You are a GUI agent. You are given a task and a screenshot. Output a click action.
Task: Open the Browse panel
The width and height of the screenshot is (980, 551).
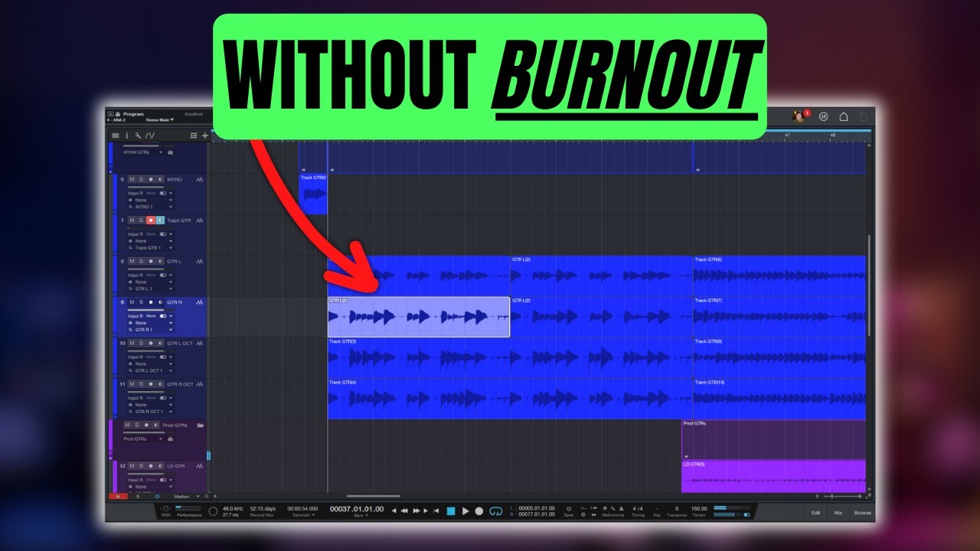click(x=863, y=513)
